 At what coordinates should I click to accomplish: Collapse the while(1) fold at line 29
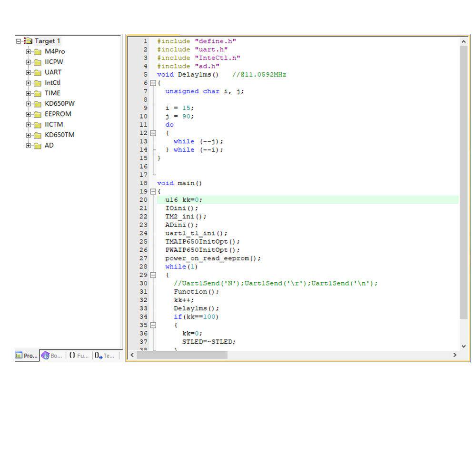153,275
